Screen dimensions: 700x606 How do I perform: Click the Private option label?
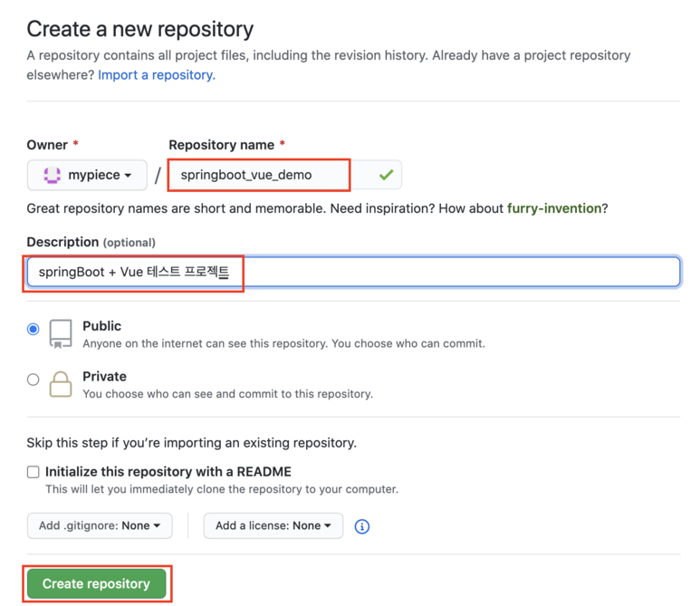(x=104, y=377)
